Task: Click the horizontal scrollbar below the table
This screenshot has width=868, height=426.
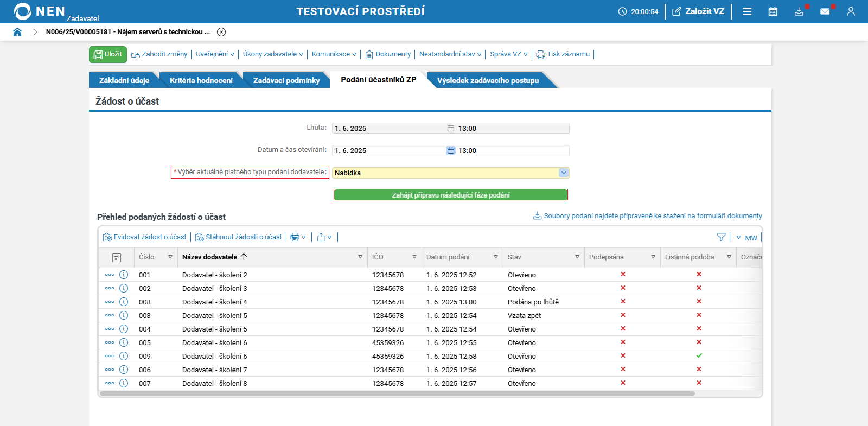Action: pos(397,393)
